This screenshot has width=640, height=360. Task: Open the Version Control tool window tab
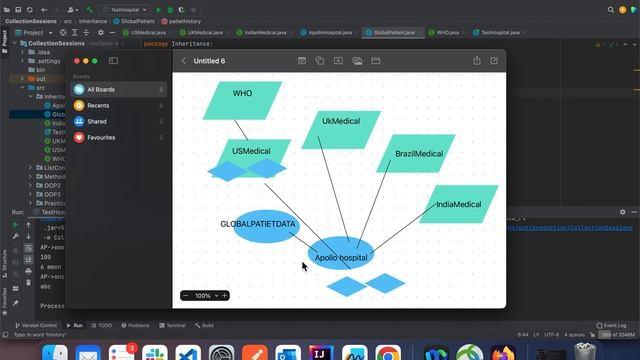[x=36, y=325]
